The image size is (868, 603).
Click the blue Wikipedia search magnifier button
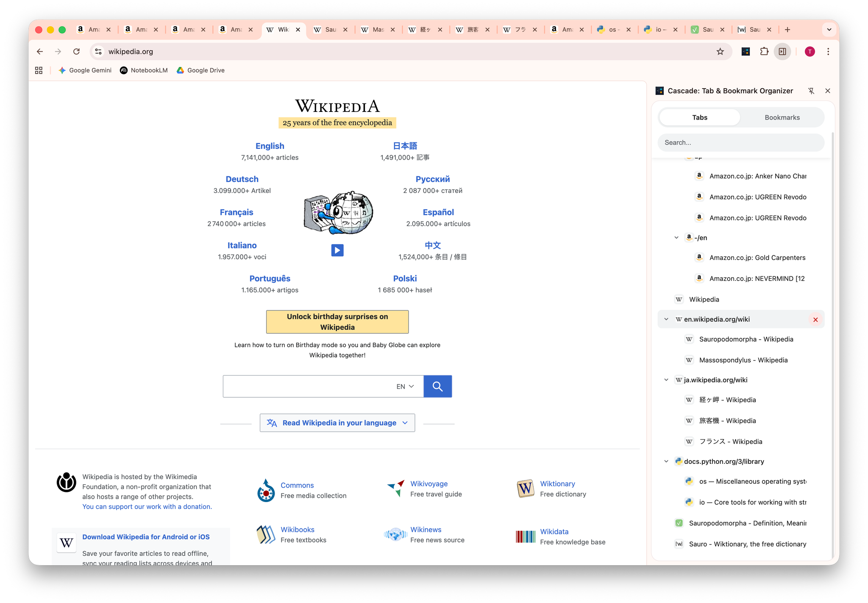click(437, 386)
